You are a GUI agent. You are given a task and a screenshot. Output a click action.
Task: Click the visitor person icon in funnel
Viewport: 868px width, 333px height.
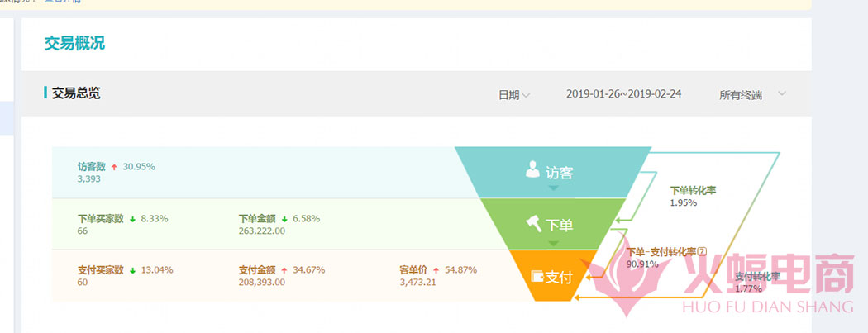coord(533,169)
